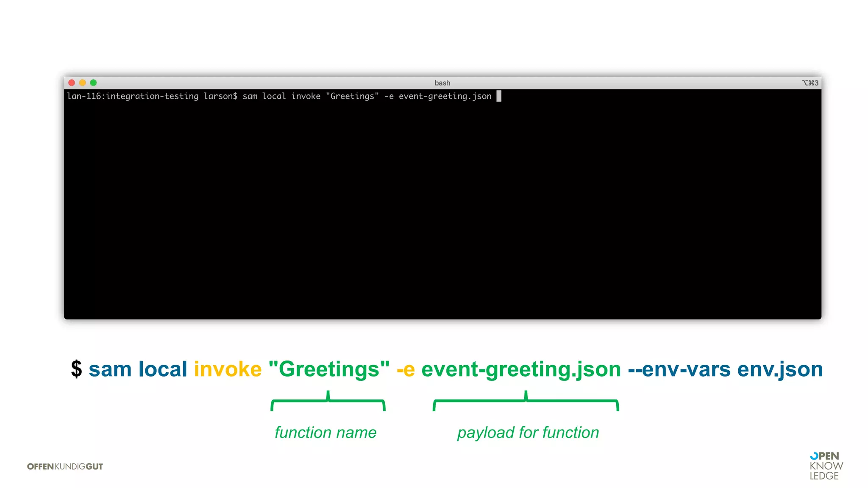Click 'env.json' at end of slide command

tap(780, 369)
